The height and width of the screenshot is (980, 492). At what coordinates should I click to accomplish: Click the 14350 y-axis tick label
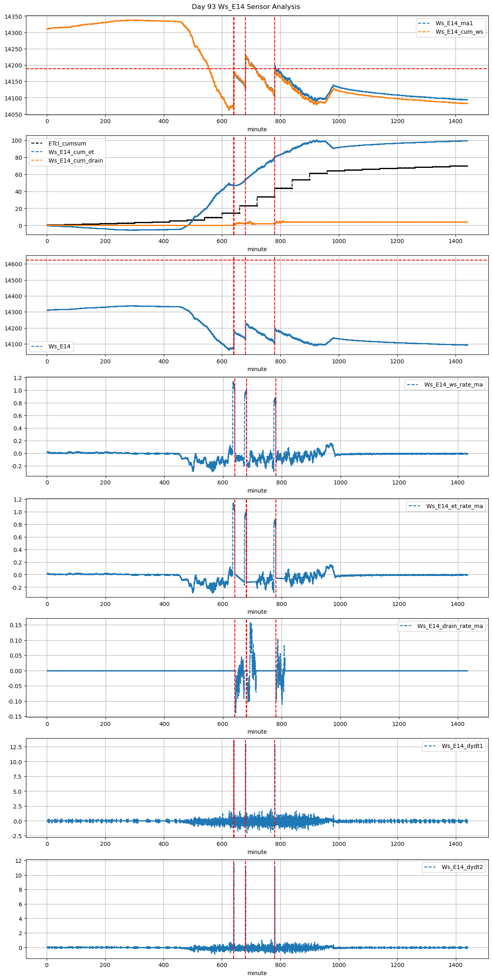13,17
